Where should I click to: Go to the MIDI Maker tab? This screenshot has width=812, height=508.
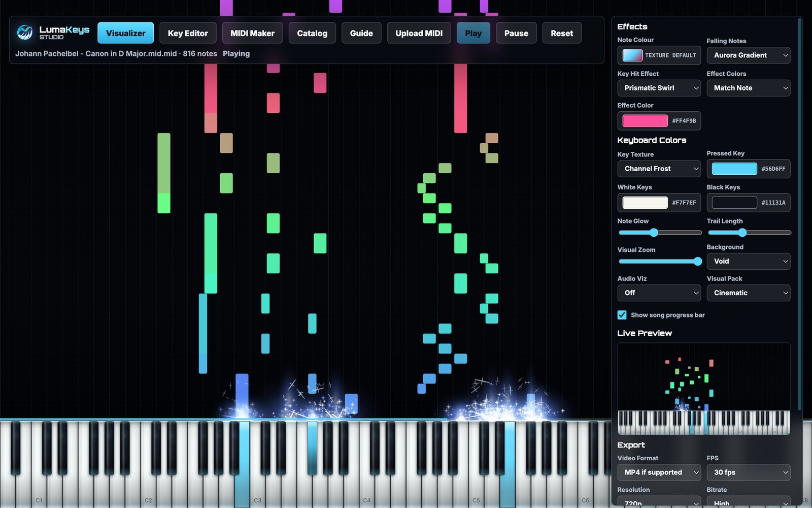[x=252, y=33]
